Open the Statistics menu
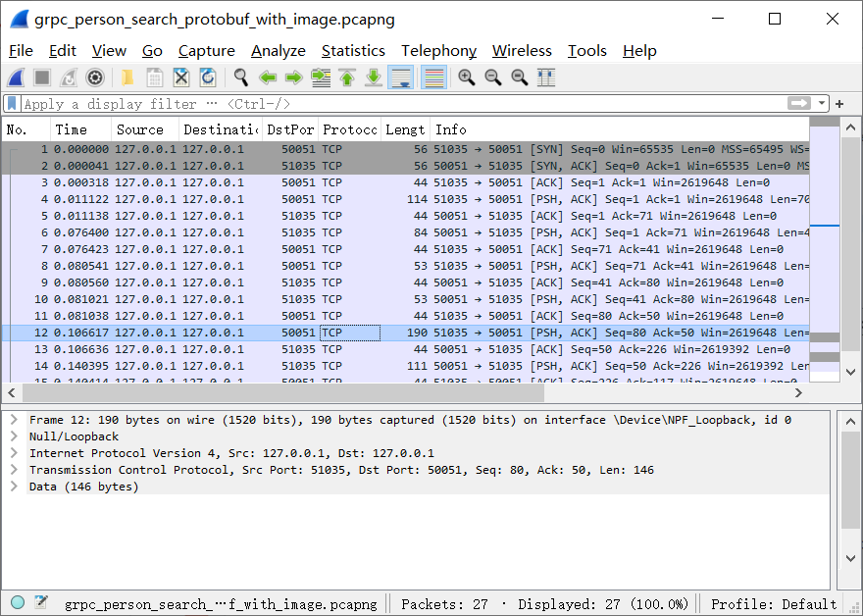 coord(353,50)
